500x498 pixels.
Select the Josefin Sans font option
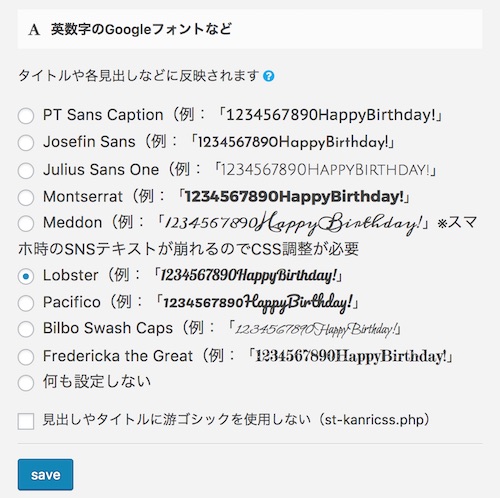[x=26, y=143]
